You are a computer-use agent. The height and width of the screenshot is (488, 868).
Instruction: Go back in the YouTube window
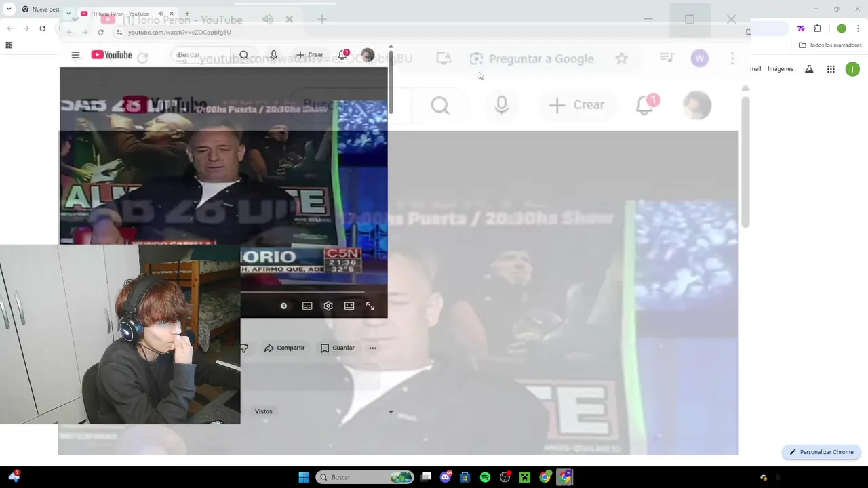[69, 32]
